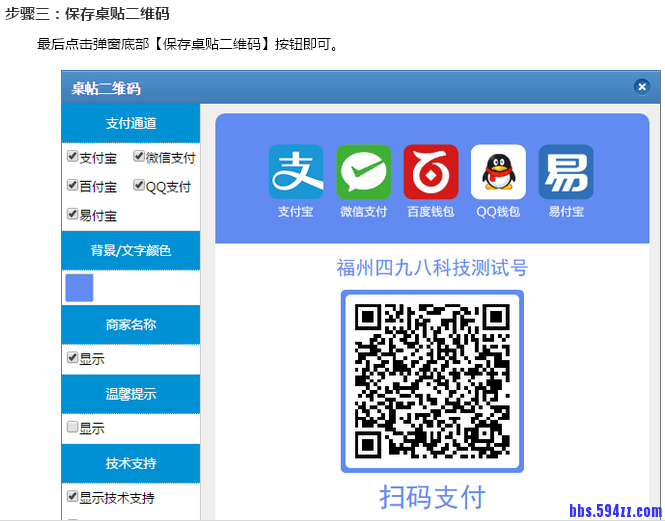
Task: Click the 易付宝 label under its icon
Action: [x=566, y=211]
